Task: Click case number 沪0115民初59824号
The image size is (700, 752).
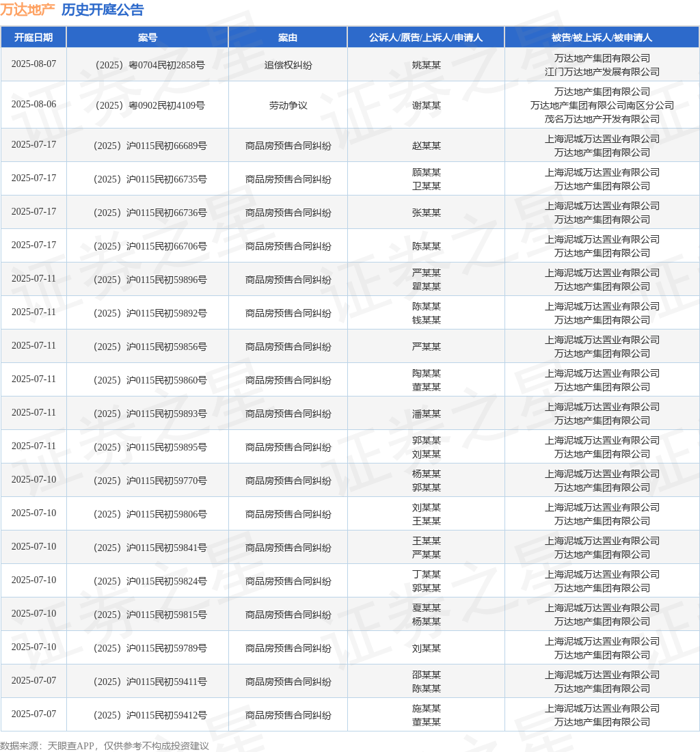Action: (x=150, y=582)
